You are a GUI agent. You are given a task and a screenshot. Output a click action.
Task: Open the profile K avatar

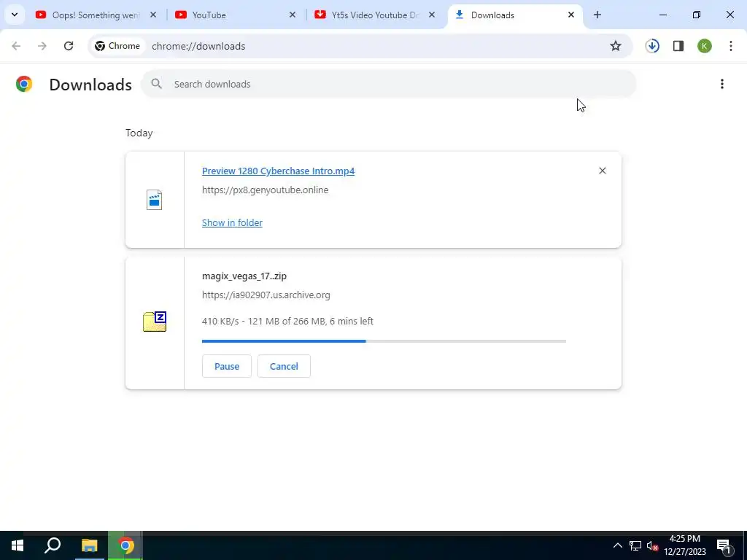pos(704,46)
